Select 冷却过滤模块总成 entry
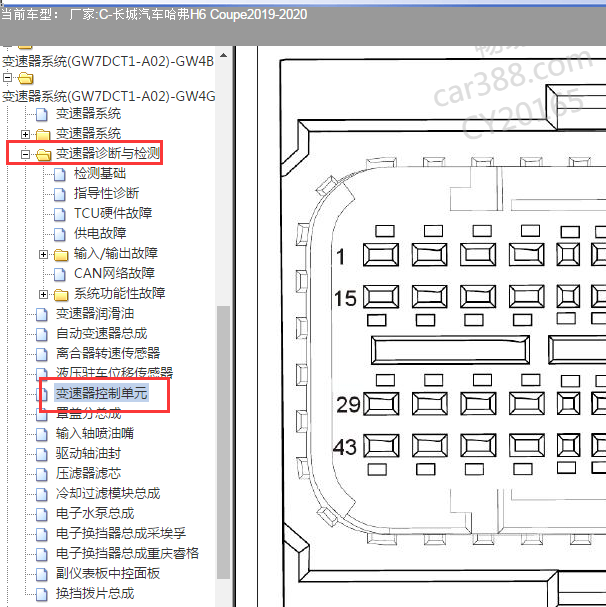This screenshot has width=606, height=607. click(108, 494)
